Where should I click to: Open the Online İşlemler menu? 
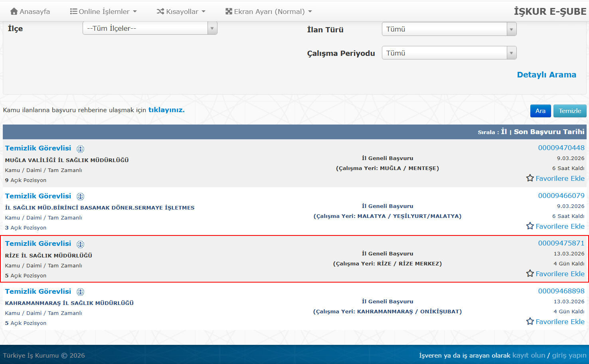click(103, 12)
